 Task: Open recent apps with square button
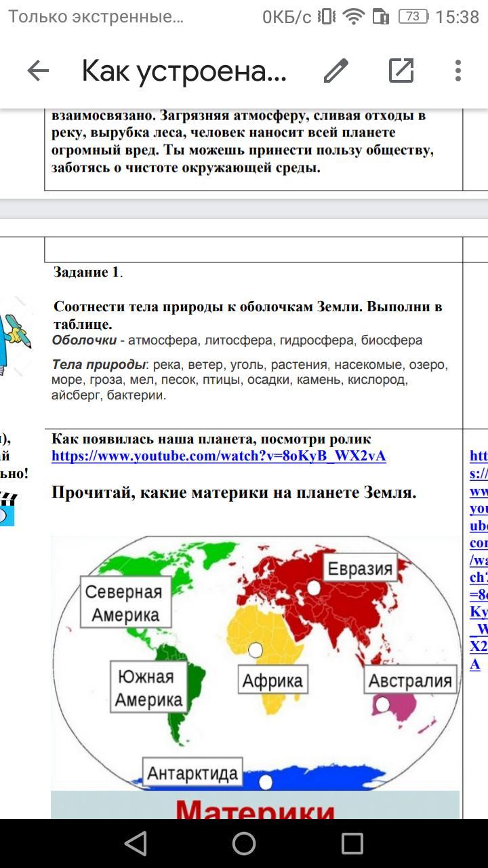pos(352,843)
